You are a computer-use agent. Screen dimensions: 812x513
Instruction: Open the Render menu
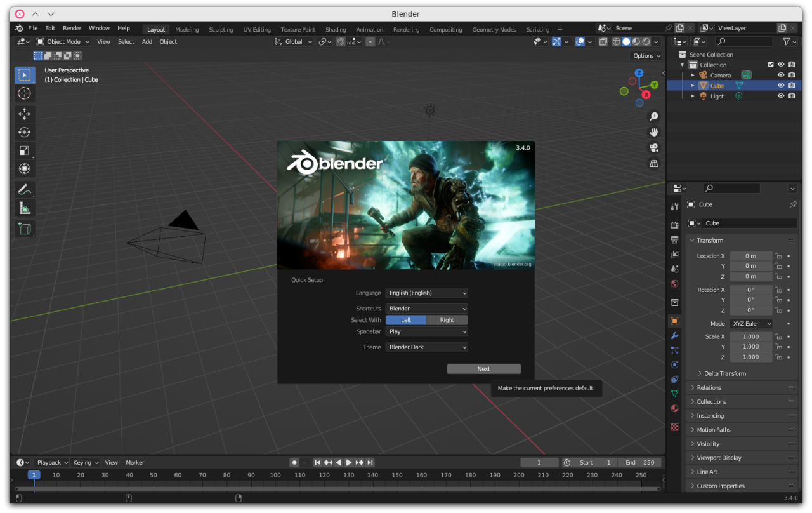click(72, 29)
